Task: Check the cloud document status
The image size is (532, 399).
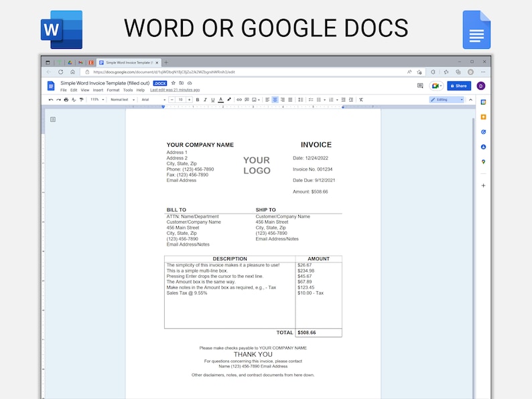Action: click(190, 83)
